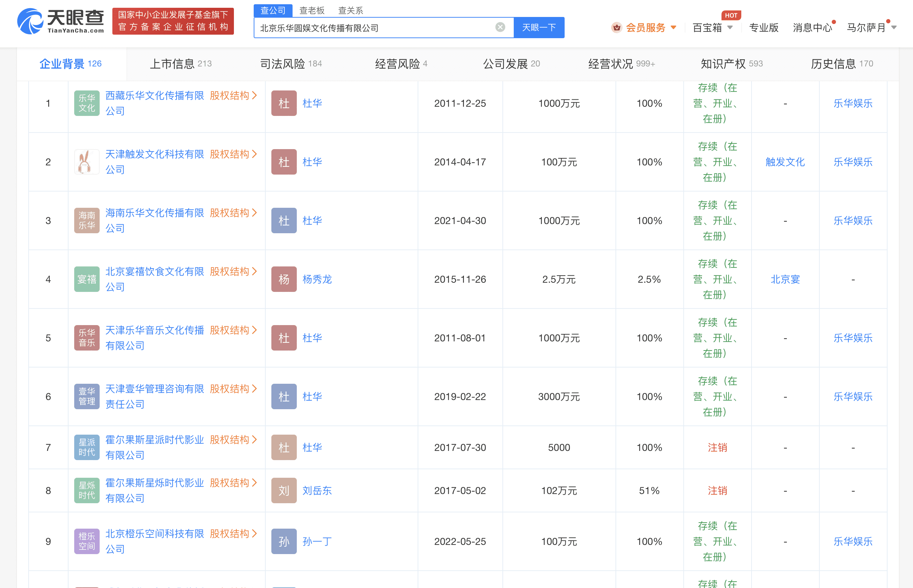Open 天津触发文化科技有限公司 company page
The height and width of the screenshot is (588, 913).
pyautogui.click(x=155, y=162)
